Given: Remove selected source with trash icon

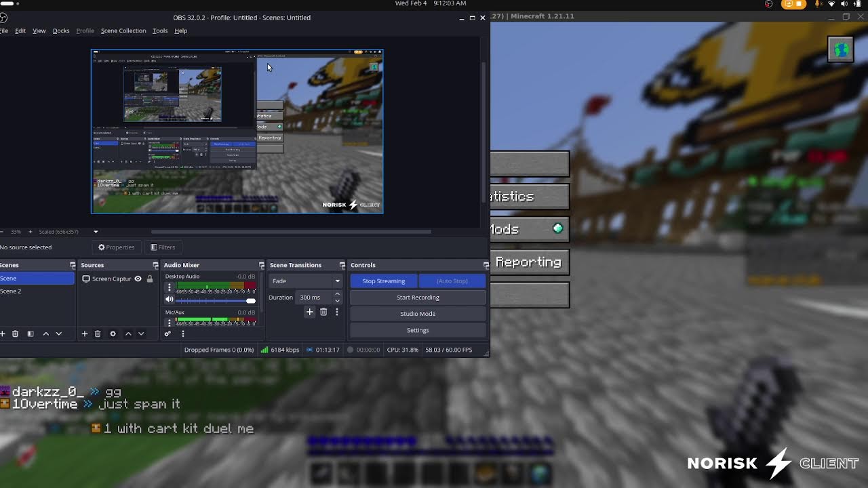Looking at the screenshot, I should (x=98, y=333).
